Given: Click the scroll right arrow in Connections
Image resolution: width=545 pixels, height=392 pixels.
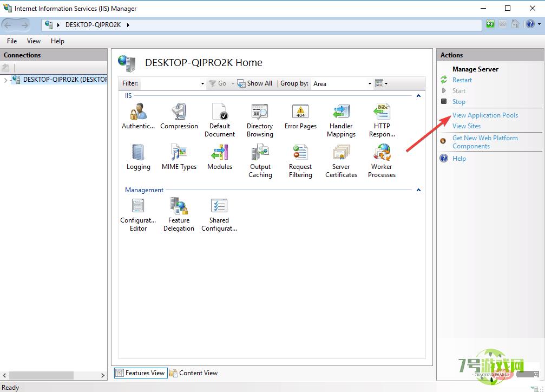Looking at the screenshot, I should pyautogui.click(x=102, y=375).
